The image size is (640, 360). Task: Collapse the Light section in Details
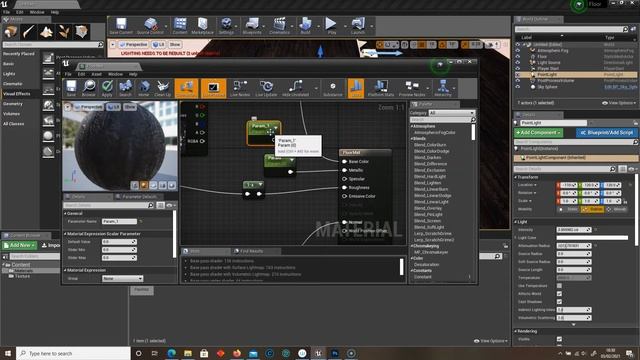(x=516, y=222)
